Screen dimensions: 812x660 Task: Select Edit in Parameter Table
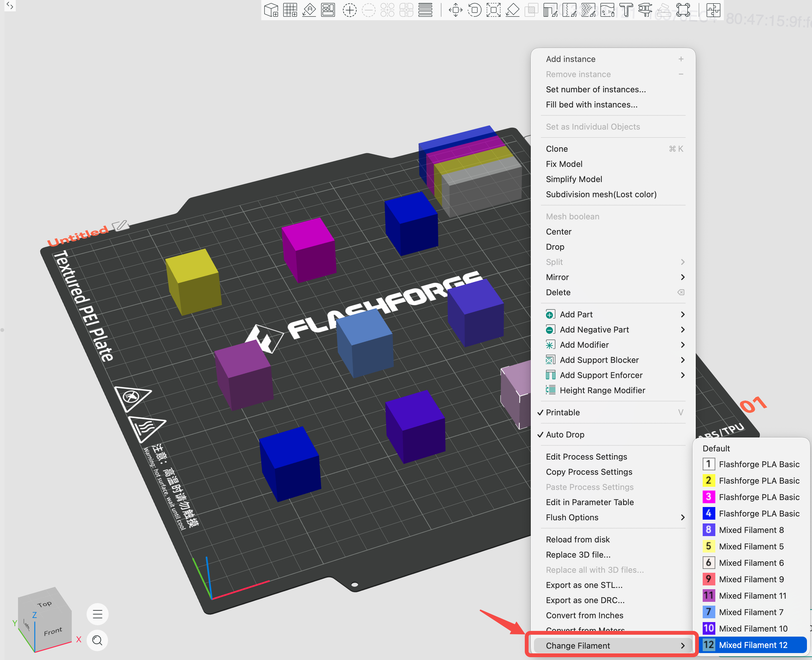coord(613,502)
